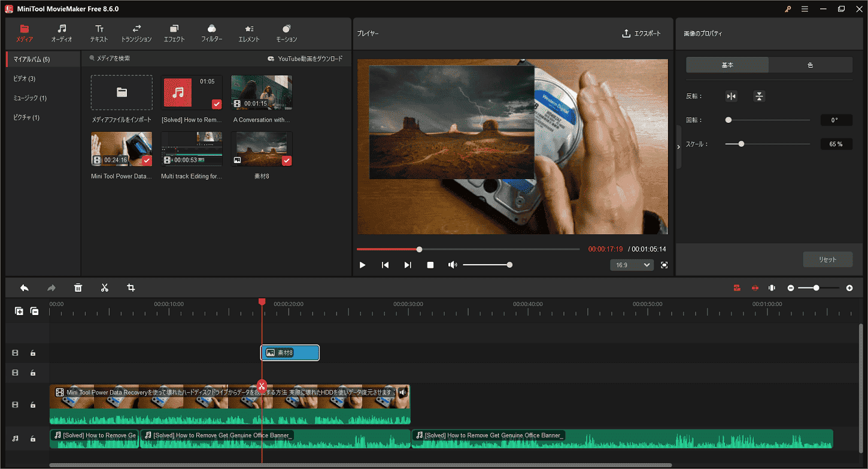
Task: Click the スケール slider handle
Action: point(741,144)
